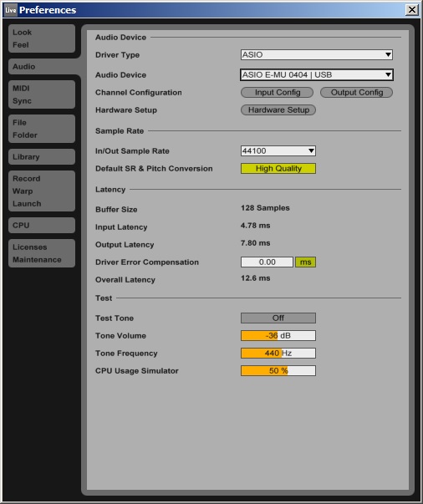Click the 128 Samples buffer size value
This screenshot has height=504, width=423.
pyautogui.click(x=265, y=208)
